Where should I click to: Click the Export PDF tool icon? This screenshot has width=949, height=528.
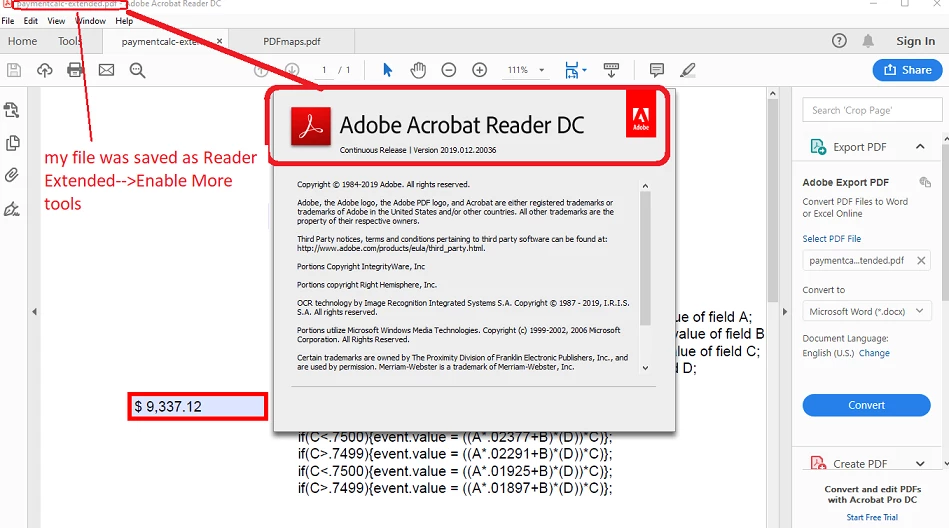coord(818,147)
